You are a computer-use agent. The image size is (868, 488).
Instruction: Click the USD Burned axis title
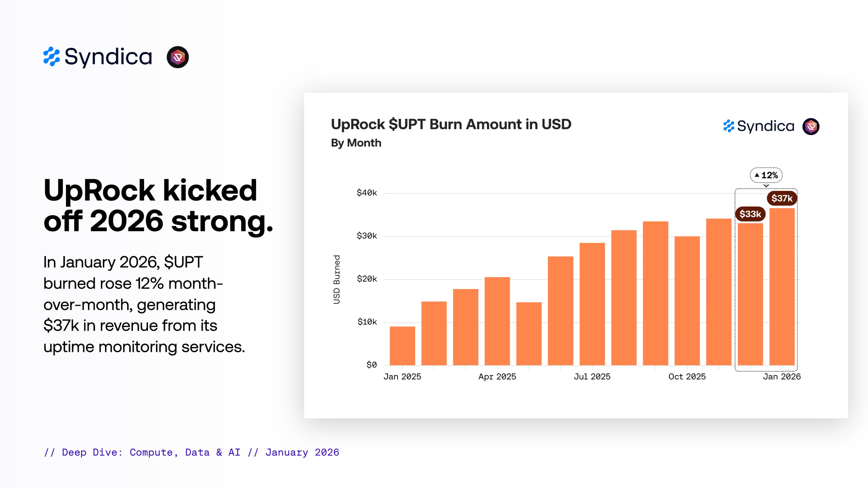337,279
